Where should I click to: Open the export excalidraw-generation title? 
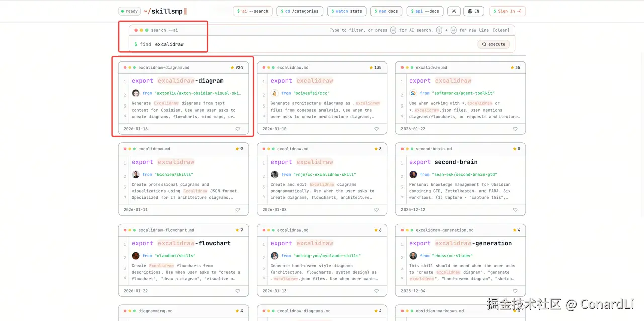[460, 243]
